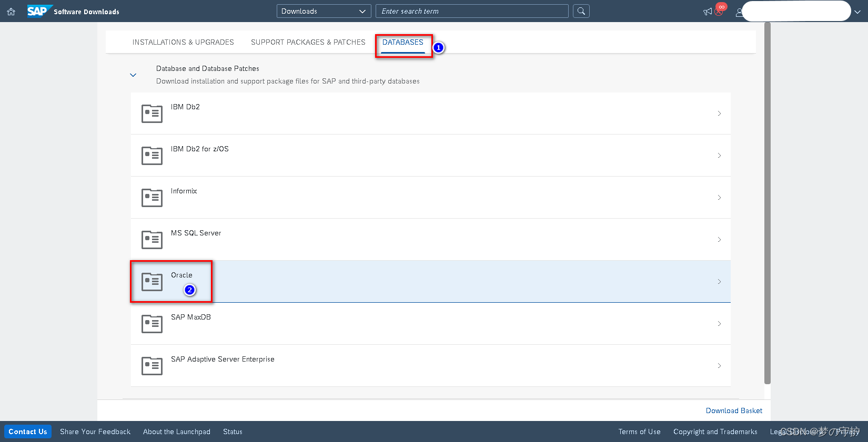Select the IBM Db2 text label
Screen dimensions: 868x442
(185, 107)
